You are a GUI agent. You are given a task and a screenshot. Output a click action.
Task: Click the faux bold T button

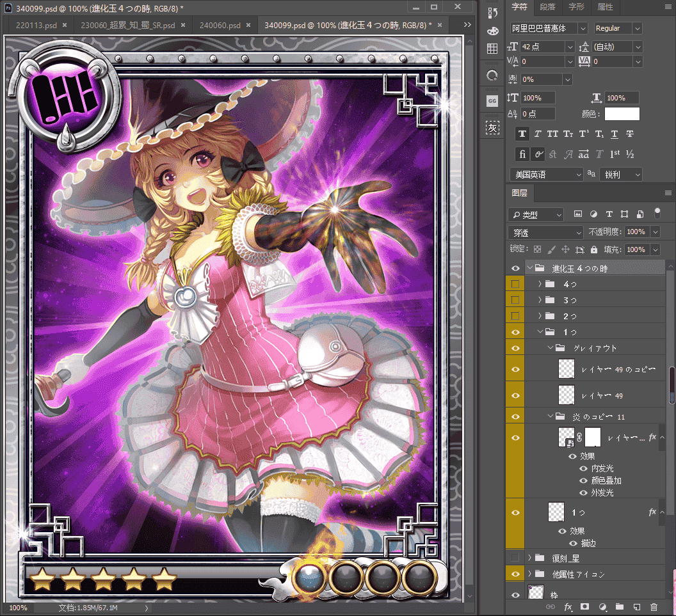tap(522, 134)
